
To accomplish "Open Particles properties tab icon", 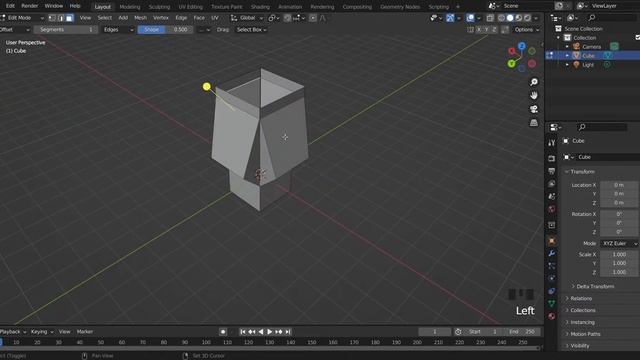I will coord(551,266).
